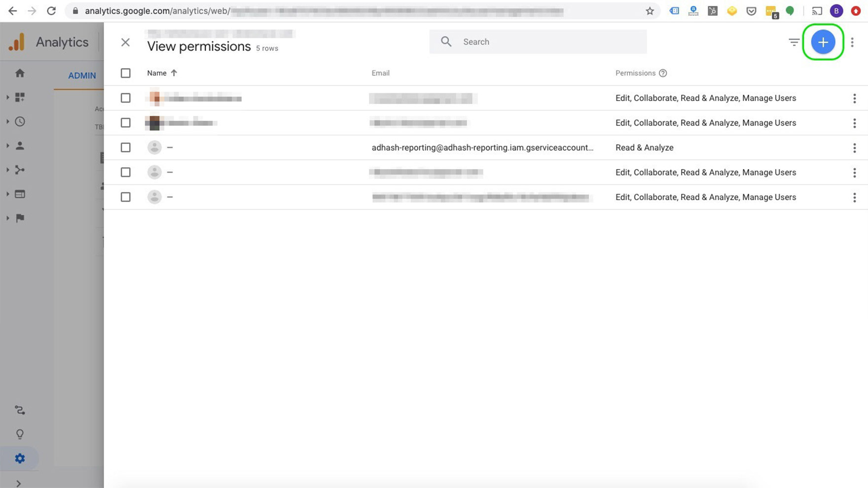Open the Admin gear icon in sidebar
The height and width of the screenshot is (488, 868).
coord(20,458)
